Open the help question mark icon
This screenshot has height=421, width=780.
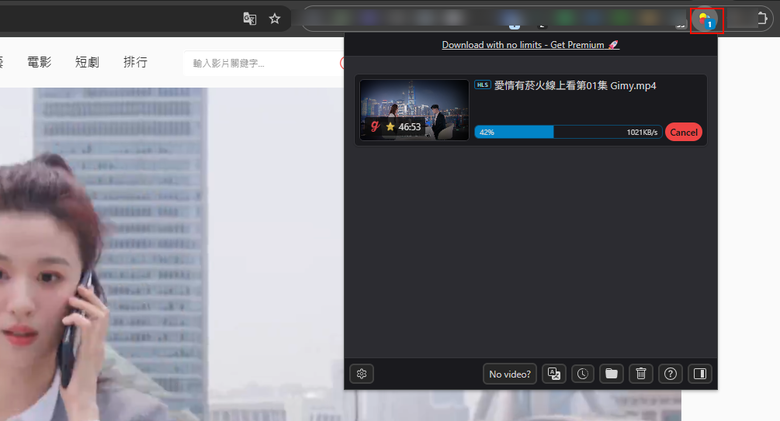click(x=670, y=374)
